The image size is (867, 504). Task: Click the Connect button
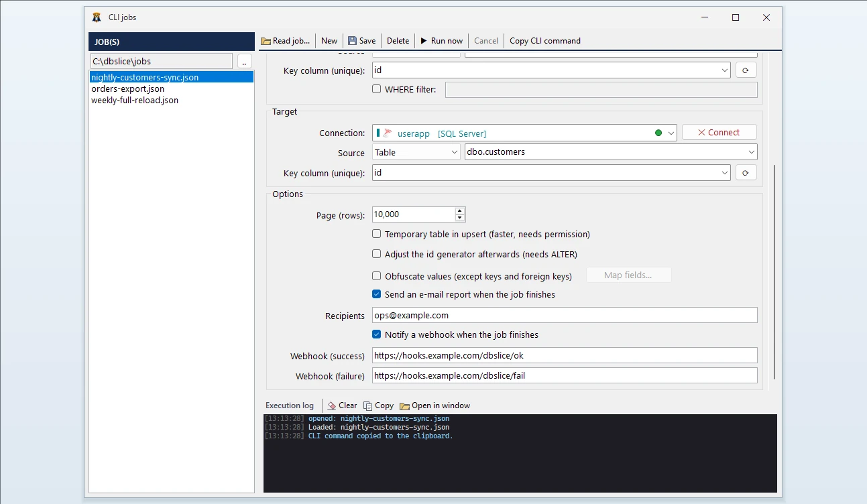tap(719, 133)
